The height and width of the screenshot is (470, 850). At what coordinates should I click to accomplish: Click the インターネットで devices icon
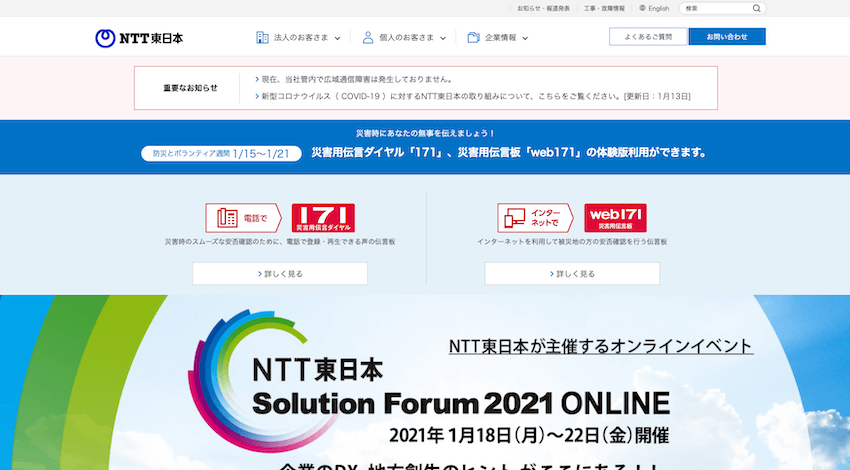pyautogui.click(x=535, y=218)
